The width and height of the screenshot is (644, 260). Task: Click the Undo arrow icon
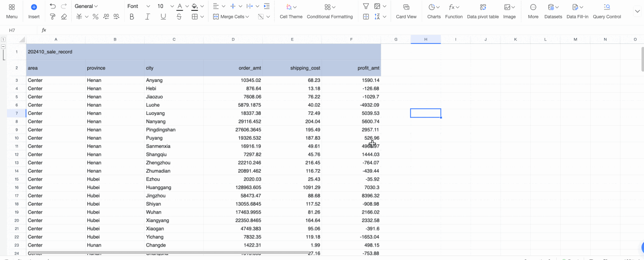[53, 6]
